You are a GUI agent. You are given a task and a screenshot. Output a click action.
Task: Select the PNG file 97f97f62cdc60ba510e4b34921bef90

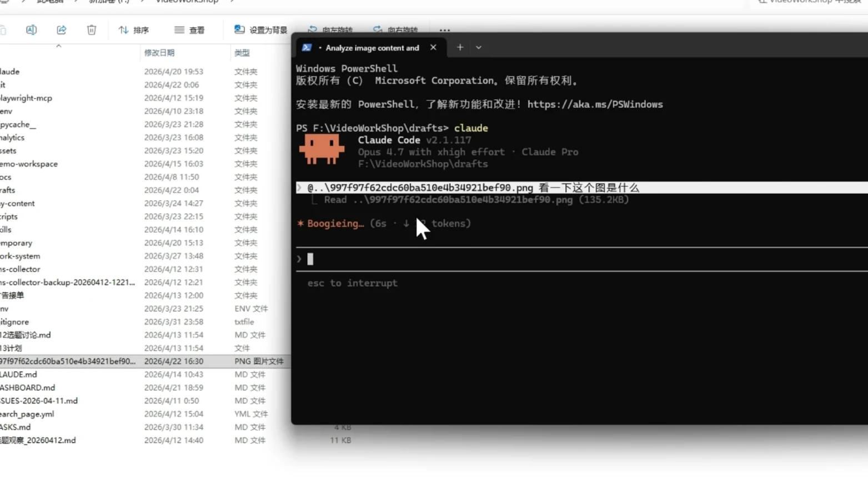click(144, 361)
